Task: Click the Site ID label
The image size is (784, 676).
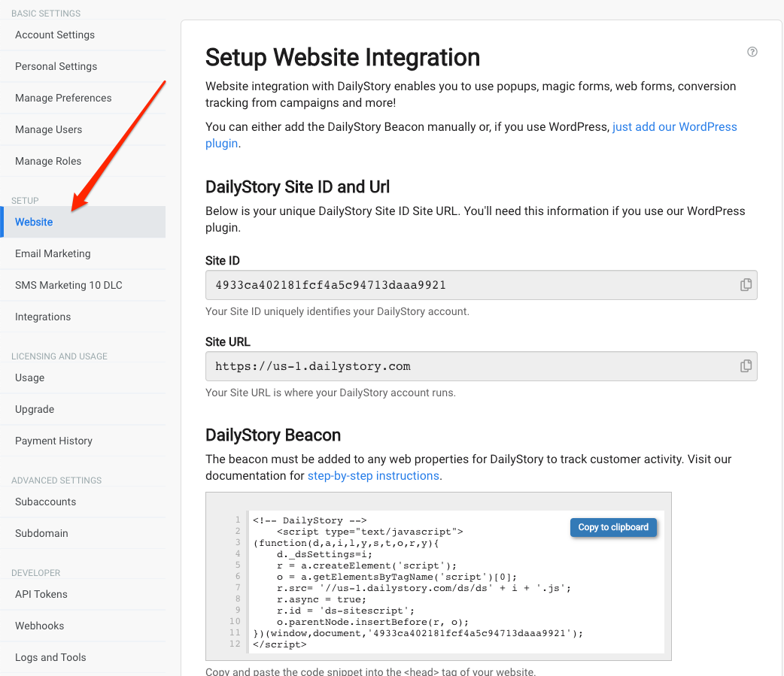Action: (223, 261)
